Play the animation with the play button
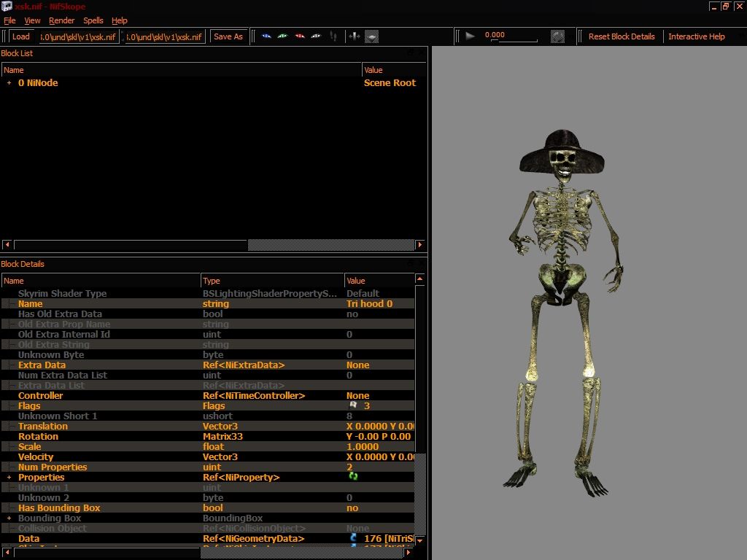747x560 pixels. pyautogui.click(x=470, y=36)
